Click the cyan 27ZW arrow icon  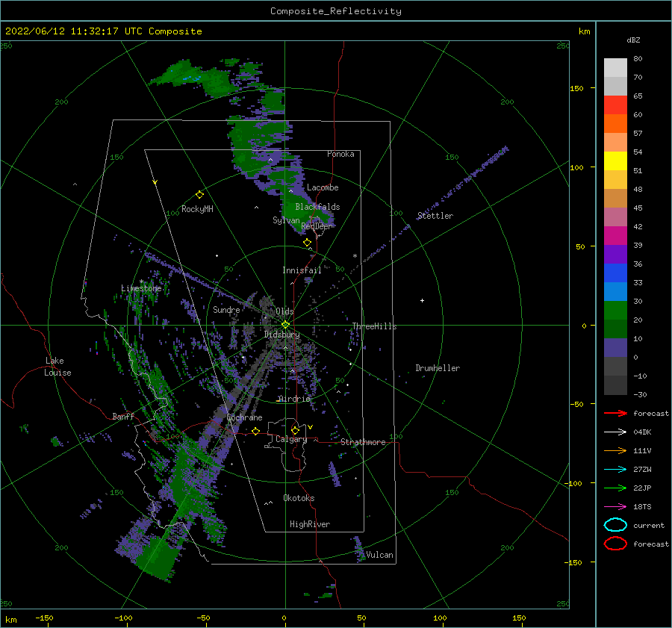click(615, 470)
